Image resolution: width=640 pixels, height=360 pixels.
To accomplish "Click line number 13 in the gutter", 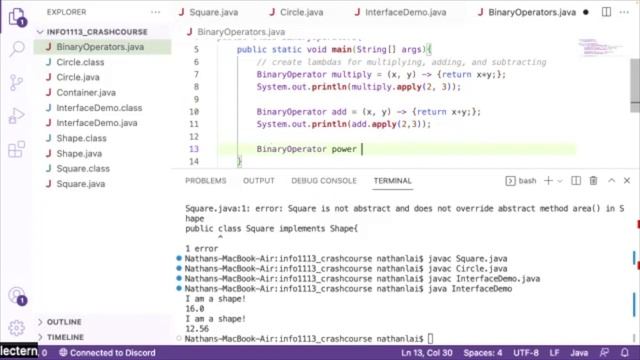I will pos(193,149).
